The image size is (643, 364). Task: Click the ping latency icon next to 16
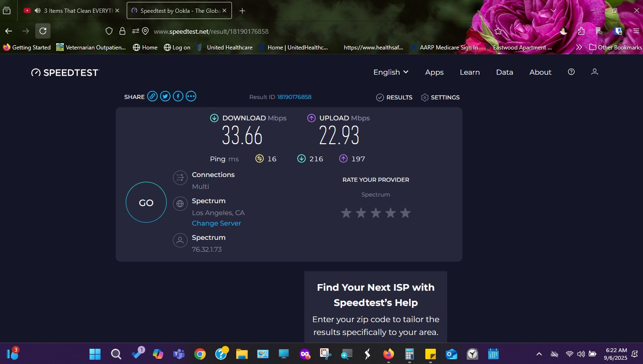260,158
